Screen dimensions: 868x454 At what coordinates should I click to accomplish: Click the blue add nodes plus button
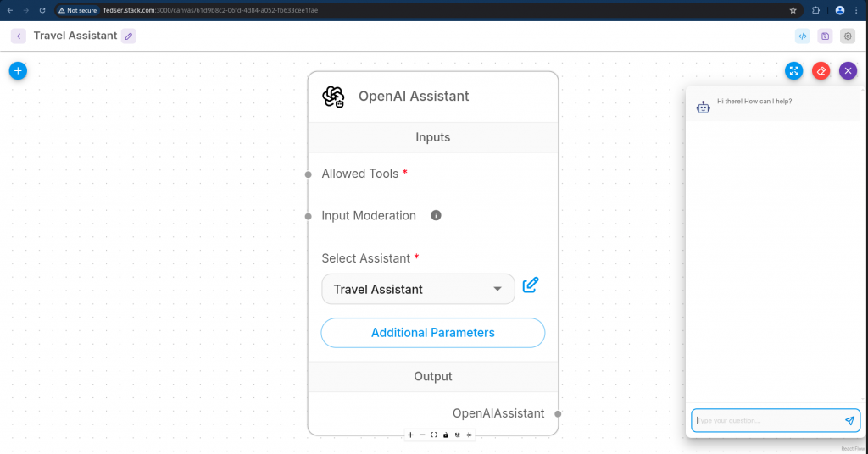(x=18, y=71)
